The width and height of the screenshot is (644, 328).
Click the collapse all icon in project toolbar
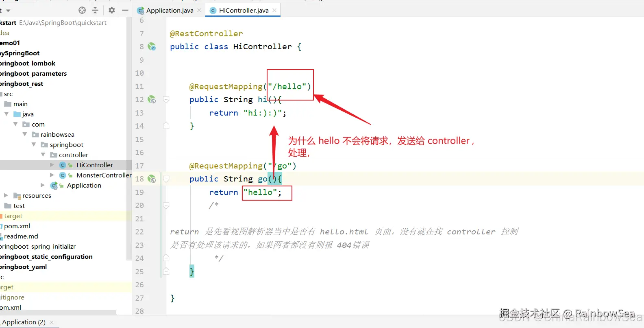click(95, 10)
